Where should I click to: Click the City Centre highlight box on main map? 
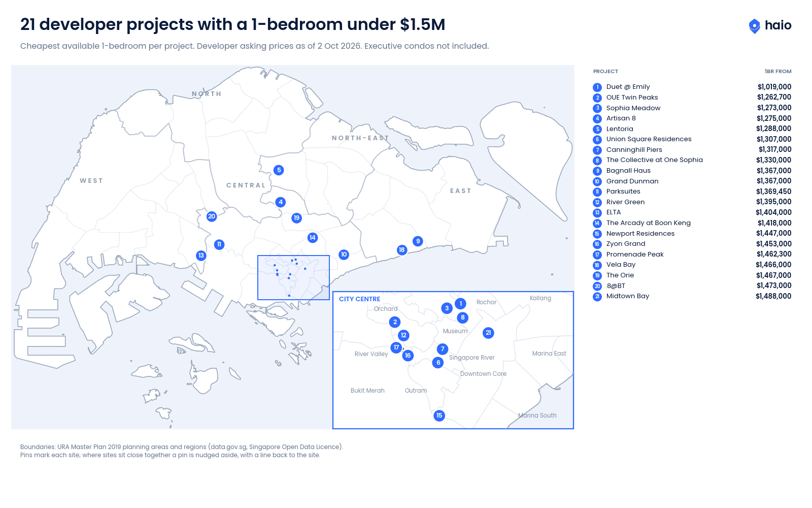click(294, 278)
